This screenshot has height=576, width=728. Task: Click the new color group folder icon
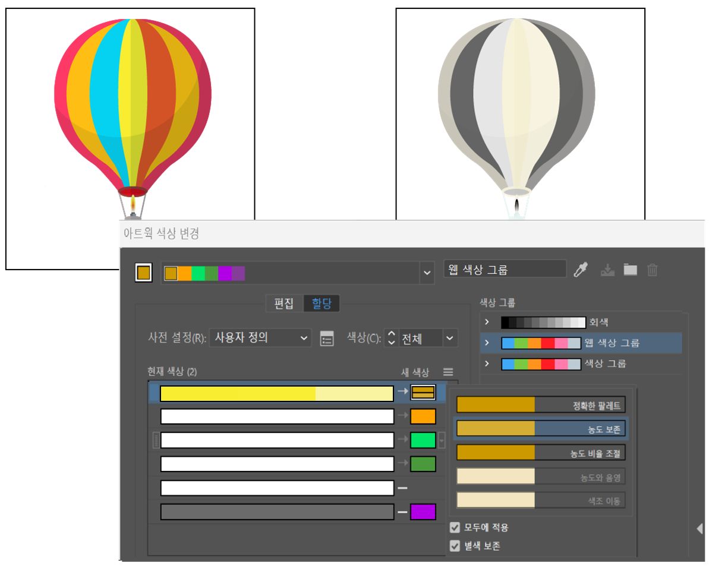coord(630,270)
